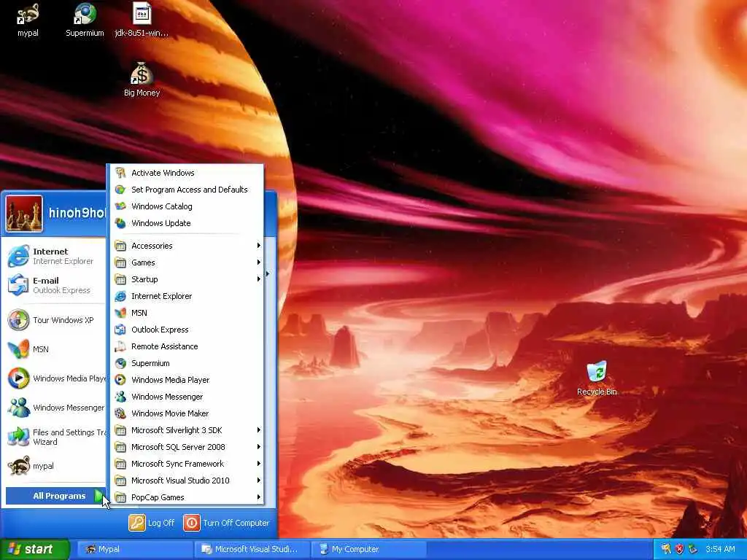The width and height of the screenshot is (747, 560).
Task: Expand the Startup submenu
Action: pyautogui.click(x=187, y=279)
